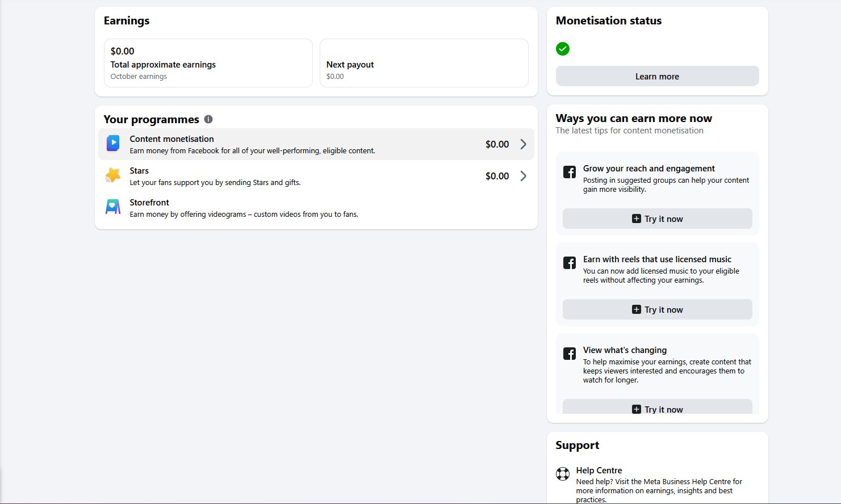Screen dimensions: 841x504
Task: Click the Stars programme star icon
Action: pyautogui.click(x=113, y=175)
